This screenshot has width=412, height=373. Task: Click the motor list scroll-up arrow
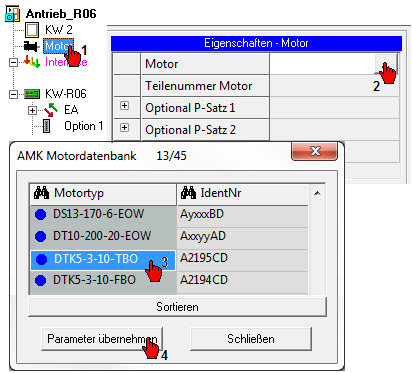(317, 193)
